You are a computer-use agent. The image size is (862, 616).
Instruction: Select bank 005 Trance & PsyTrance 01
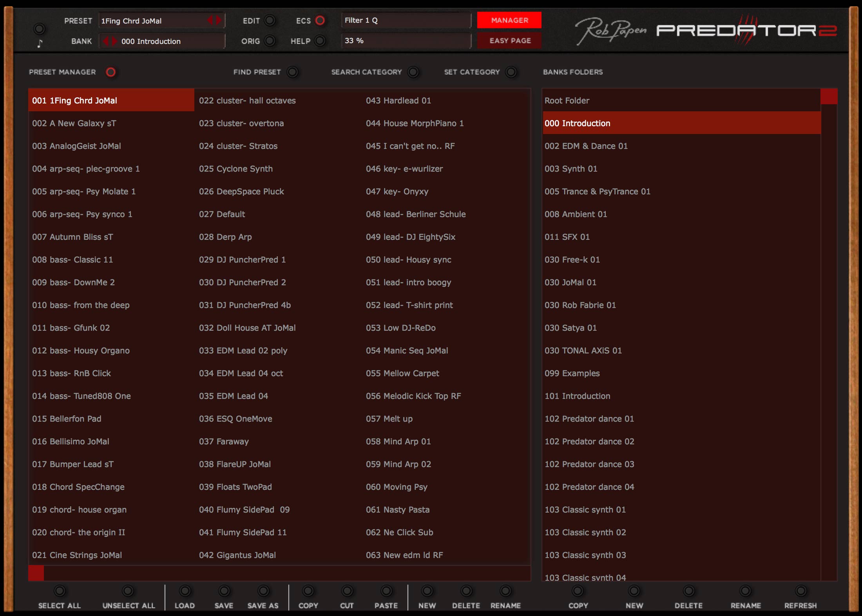681,191
